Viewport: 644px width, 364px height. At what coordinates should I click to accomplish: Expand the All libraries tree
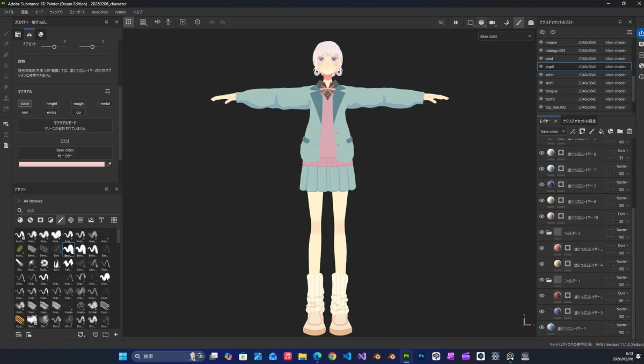pyautogui.click(x=19, y=201)
